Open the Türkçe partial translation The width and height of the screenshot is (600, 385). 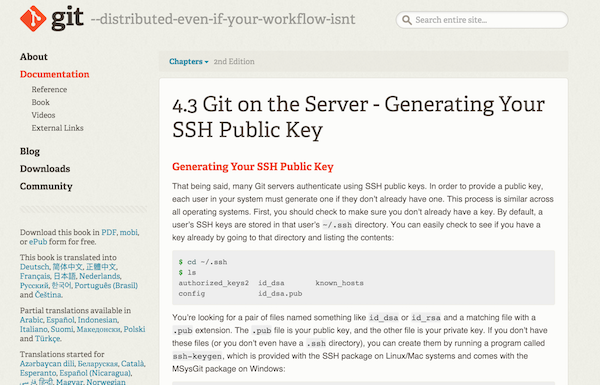47,339
